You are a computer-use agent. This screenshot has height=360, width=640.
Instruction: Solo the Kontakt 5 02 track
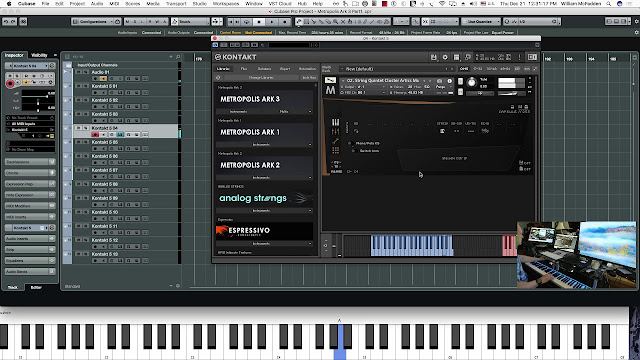click(85, 100)
